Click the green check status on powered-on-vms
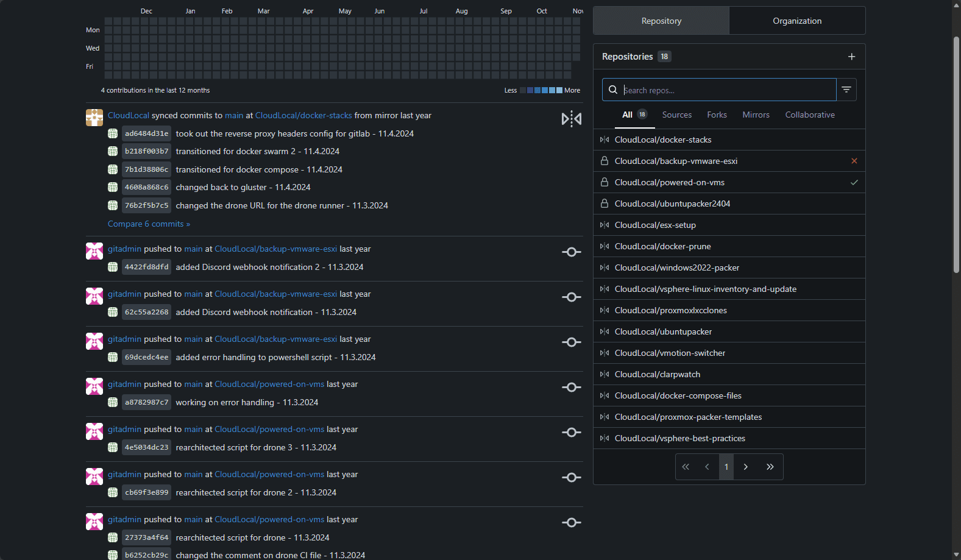This screenshot has height=560, width=961. [x=854, y=182]
